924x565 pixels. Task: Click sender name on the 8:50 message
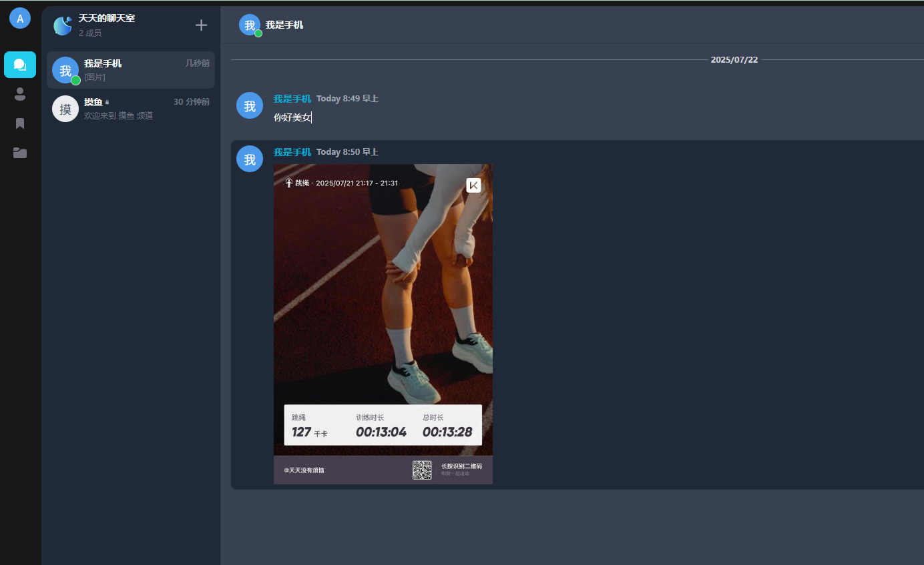tap(292, 152)
